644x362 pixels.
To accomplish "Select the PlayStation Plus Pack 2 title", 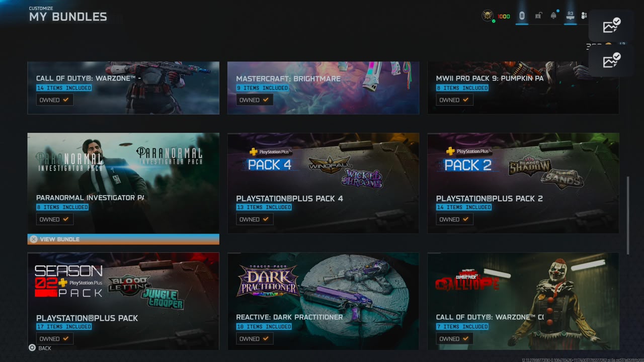I will point(490,199).
